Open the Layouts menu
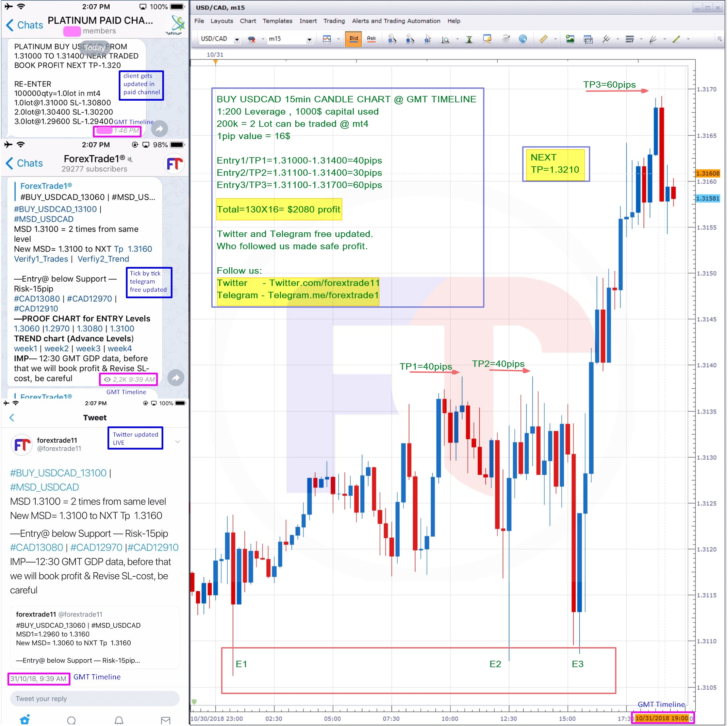Screen dimensions: 728x726 pyautogui.click(x=221, y=21)
